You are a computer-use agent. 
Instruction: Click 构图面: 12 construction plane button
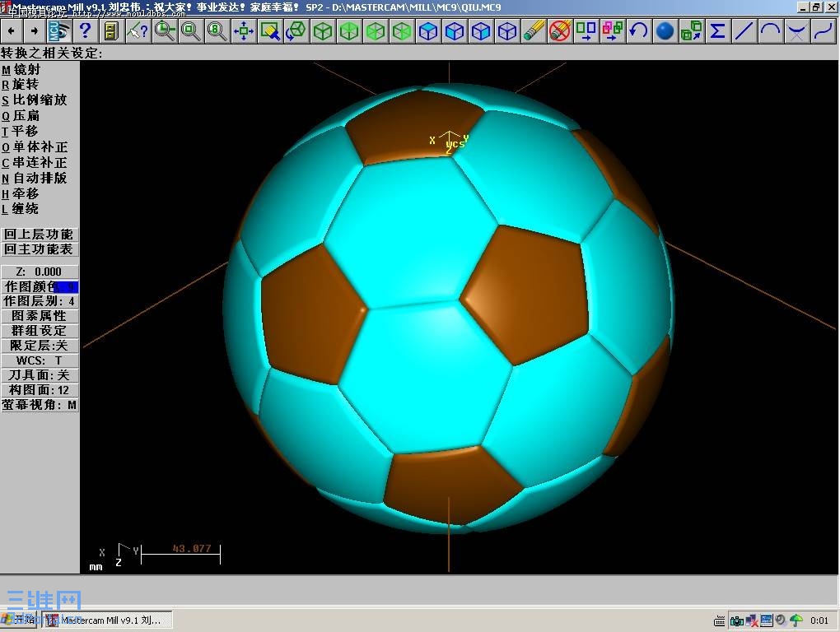[x=40, y=390]
